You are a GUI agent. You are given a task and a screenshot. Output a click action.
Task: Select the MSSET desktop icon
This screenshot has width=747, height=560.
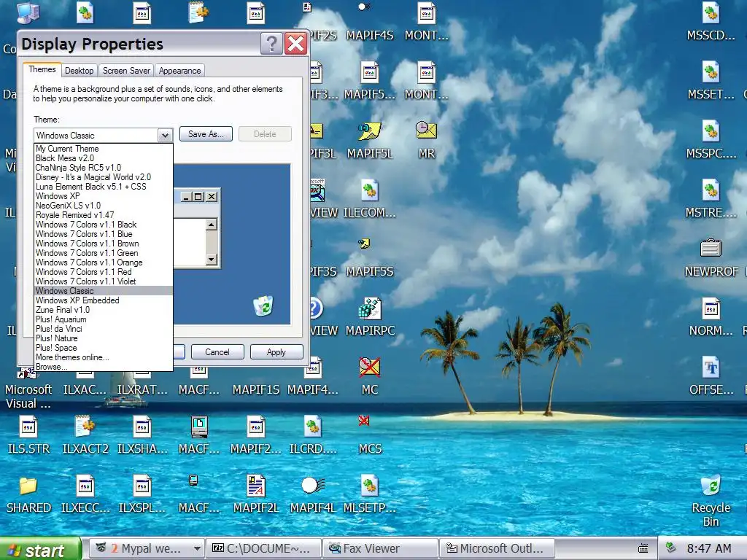[x=711, y=81]
